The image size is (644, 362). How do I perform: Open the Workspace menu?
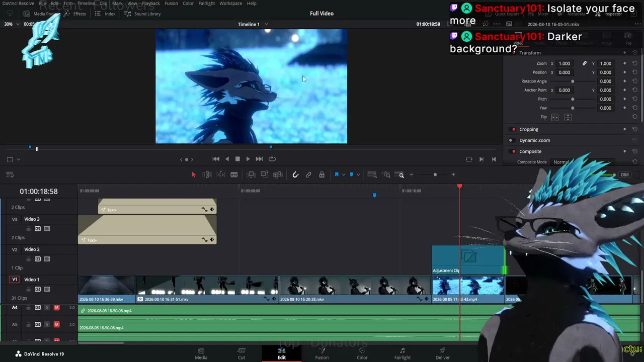pos(231,4)
